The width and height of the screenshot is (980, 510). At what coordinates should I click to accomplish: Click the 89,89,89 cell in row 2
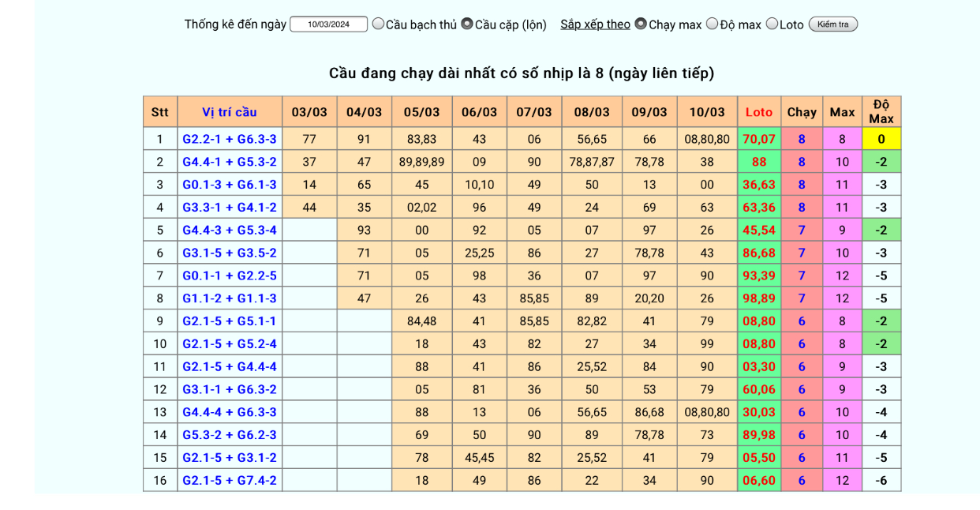pyautogui.click(x=421, y=162)
